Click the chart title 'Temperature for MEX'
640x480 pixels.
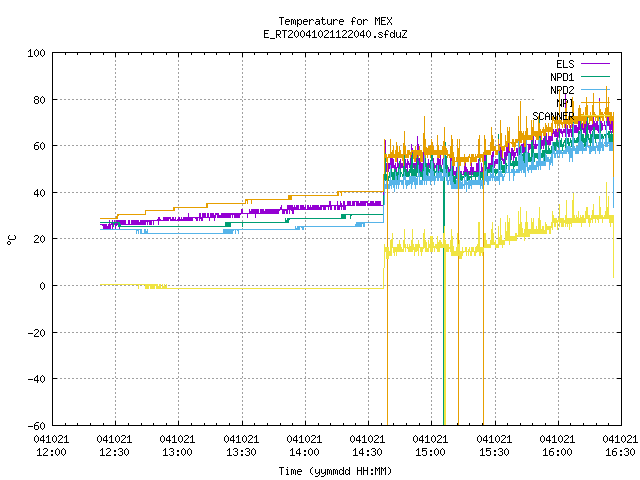(x=335, y=21)
